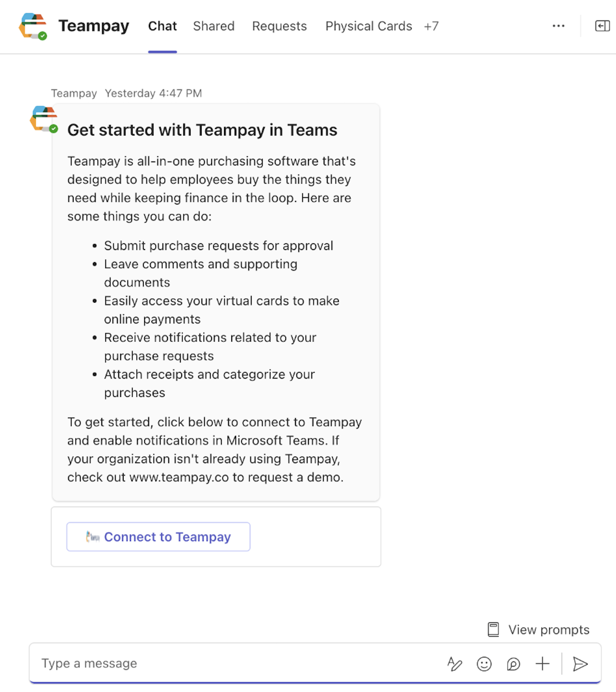Switch to the Shared tab

[213, 26]
